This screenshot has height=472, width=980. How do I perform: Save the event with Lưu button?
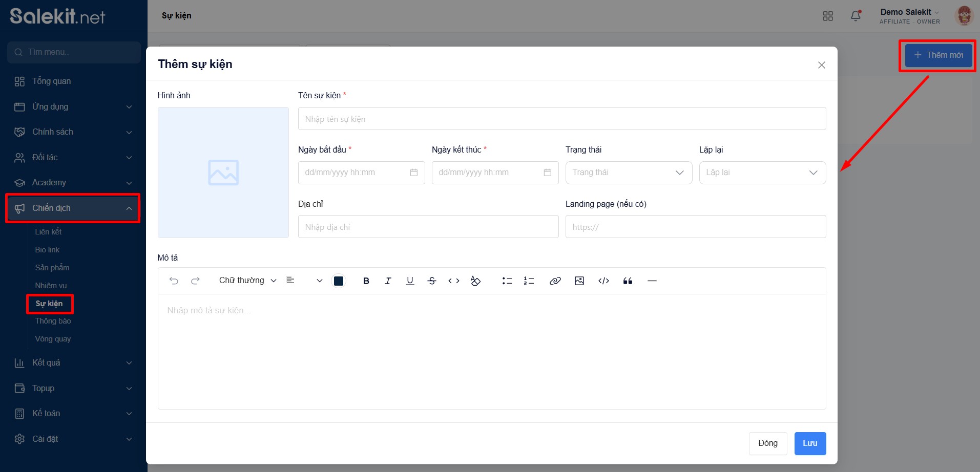tap(810, 443)
